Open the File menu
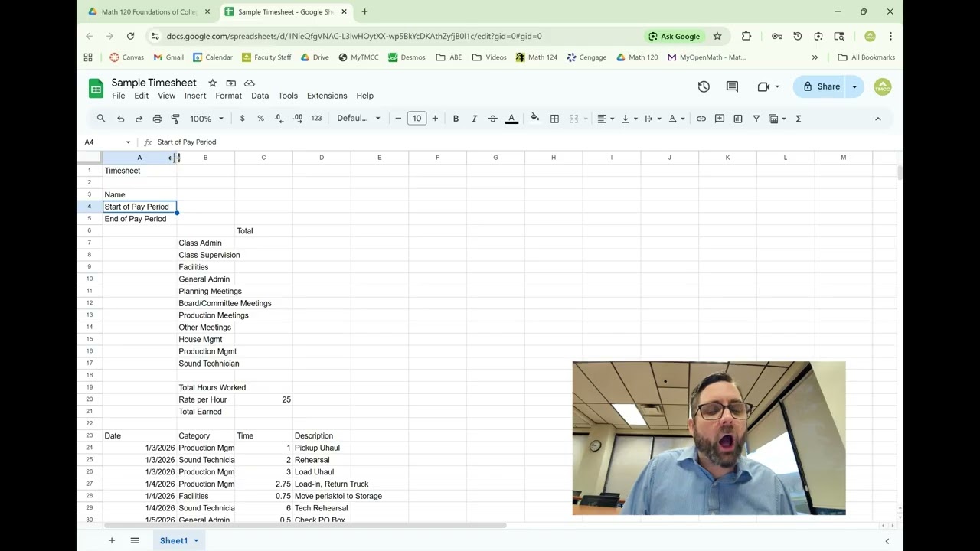 tap(118, 96)
